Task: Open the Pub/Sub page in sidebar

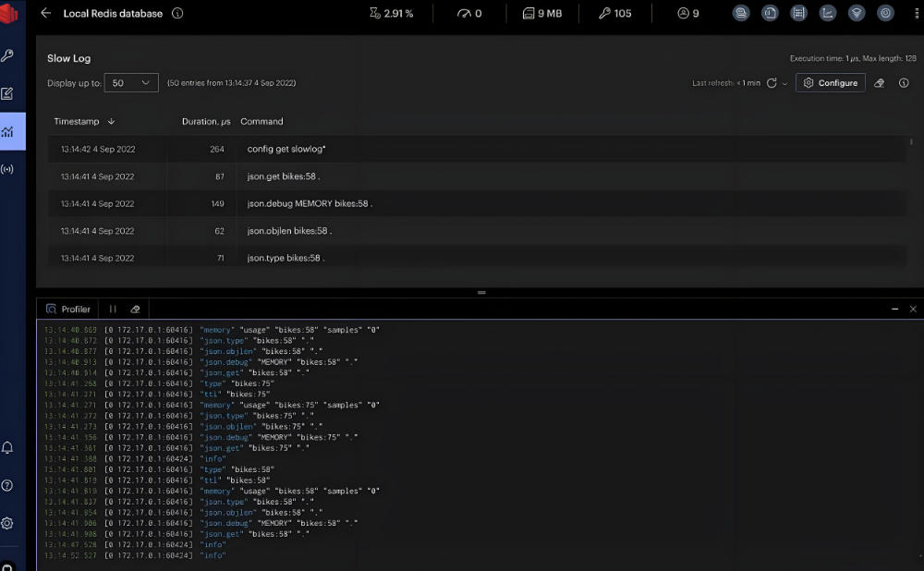Action: pos(7,169)
